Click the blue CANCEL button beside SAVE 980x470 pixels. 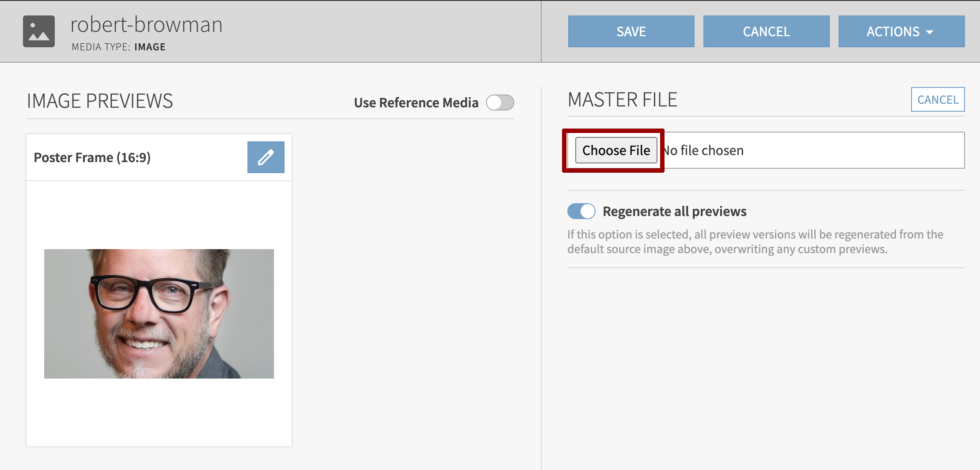(x=766, y=31)
